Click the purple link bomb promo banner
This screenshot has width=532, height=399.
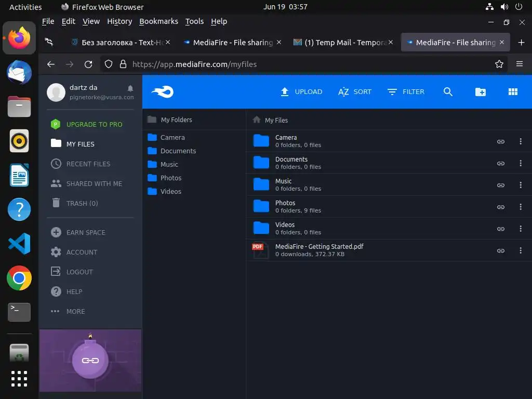point(90,361)
